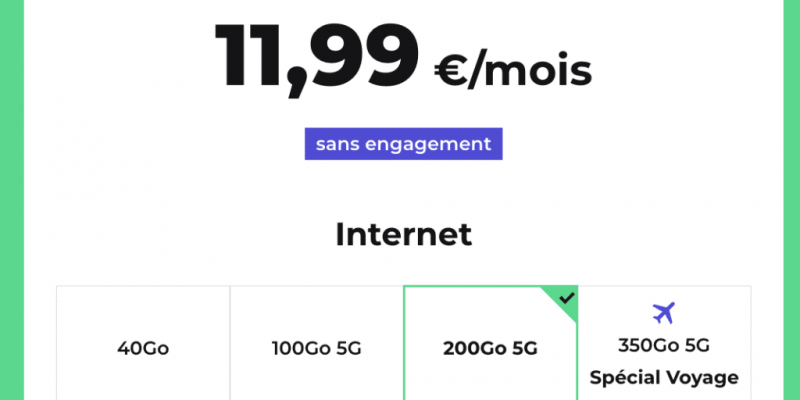Screen dimensions: 800x400
Task: Click the 5G text in 100Go tile
Action: pos(348,348)
